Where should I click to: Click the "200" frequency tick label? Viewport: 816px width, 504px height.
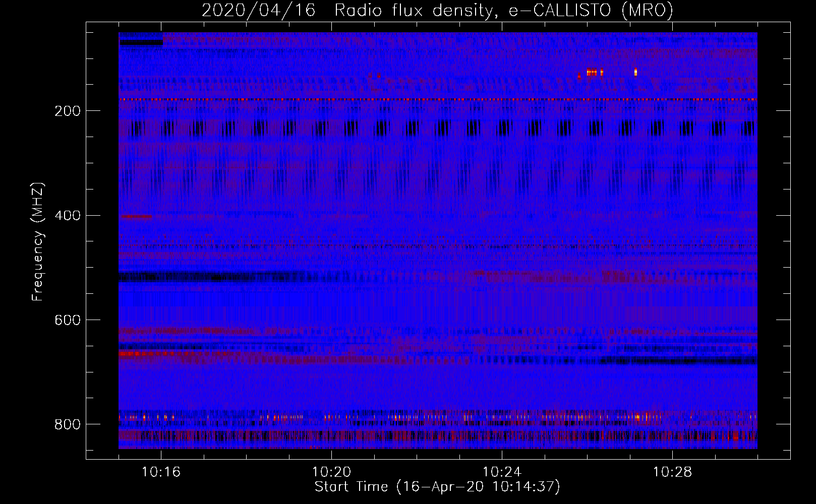(x=68, y=111)
